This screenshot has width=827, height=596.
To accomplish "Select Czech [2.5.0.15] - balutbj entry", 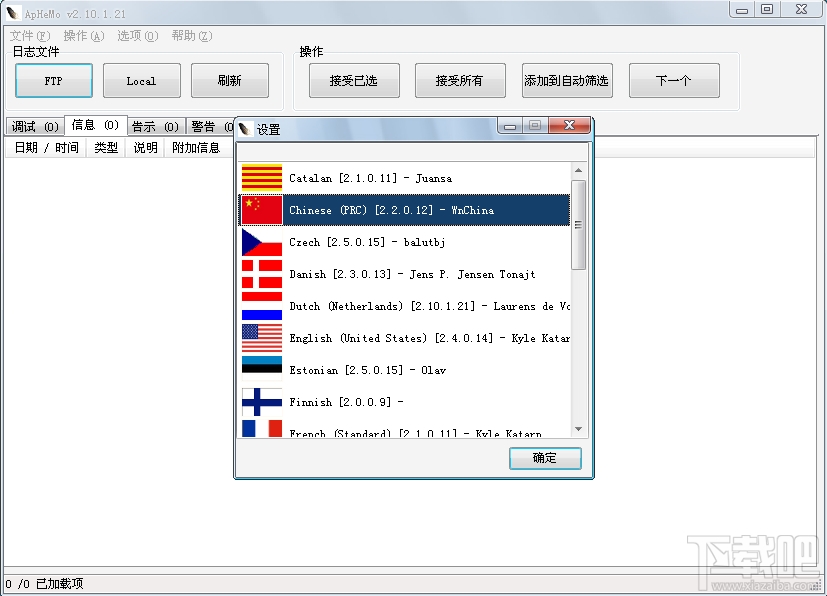I will click(x=405, y=242).
